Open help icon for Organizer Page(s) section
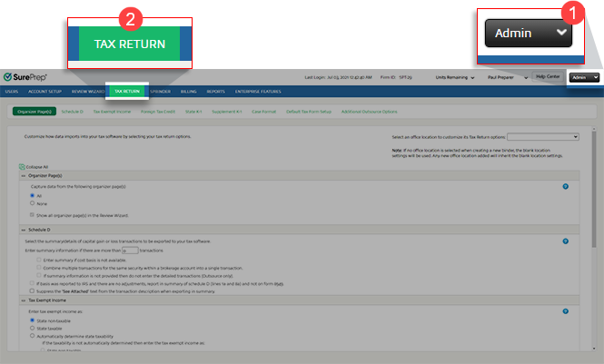The image size is (604, 364). pos(565,187)
